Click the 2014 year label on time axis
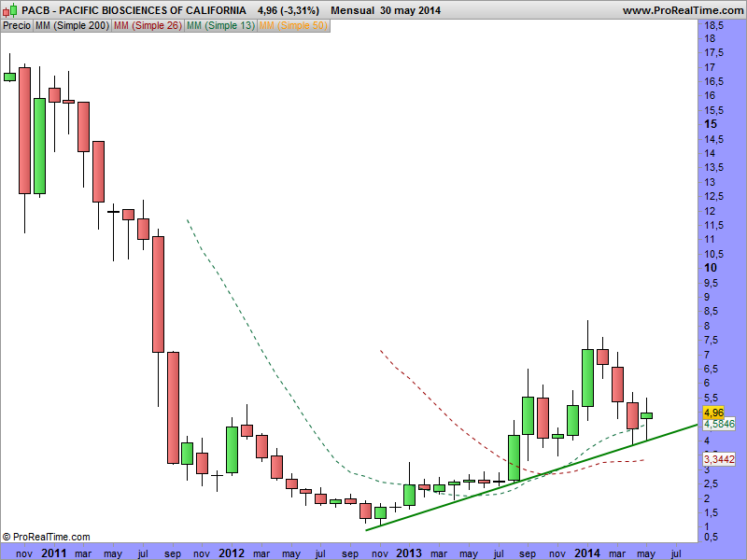 pos(587,553)
